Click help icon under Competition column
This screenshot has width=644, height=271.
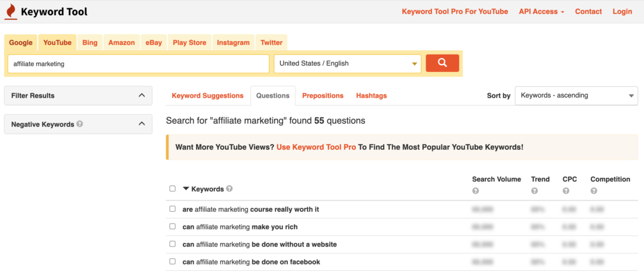(x=594, y=191)
